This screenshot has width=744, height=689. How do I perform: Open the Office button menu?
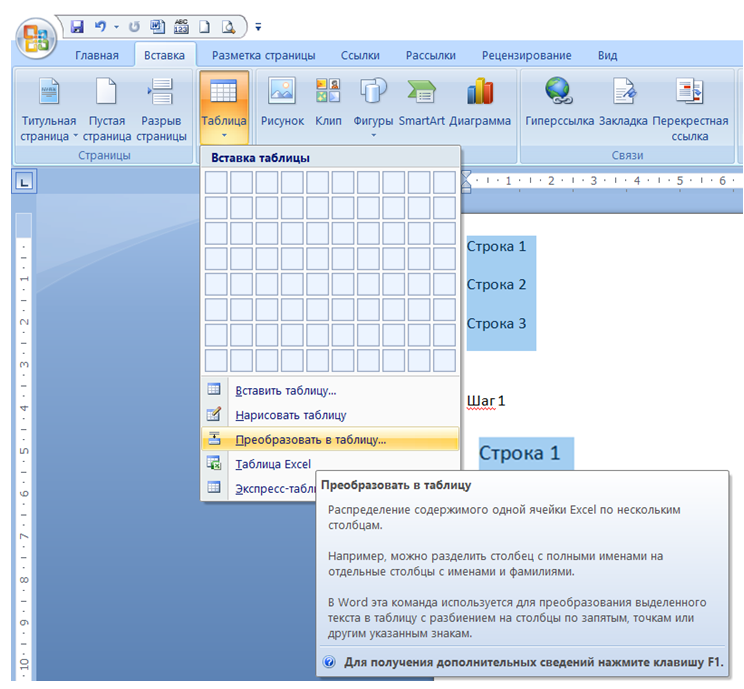[x=36, y=38]
